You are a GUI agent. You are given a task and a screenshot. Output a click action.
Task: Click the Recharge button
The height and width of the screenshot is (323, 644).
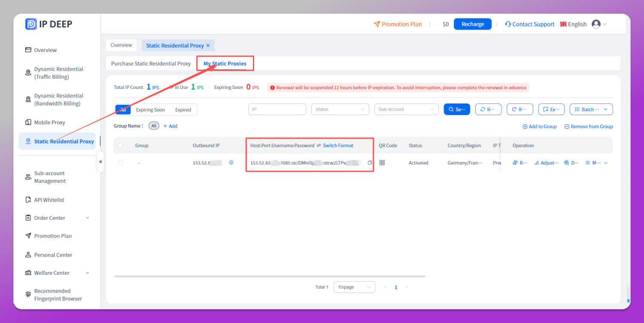pos(473,24)
